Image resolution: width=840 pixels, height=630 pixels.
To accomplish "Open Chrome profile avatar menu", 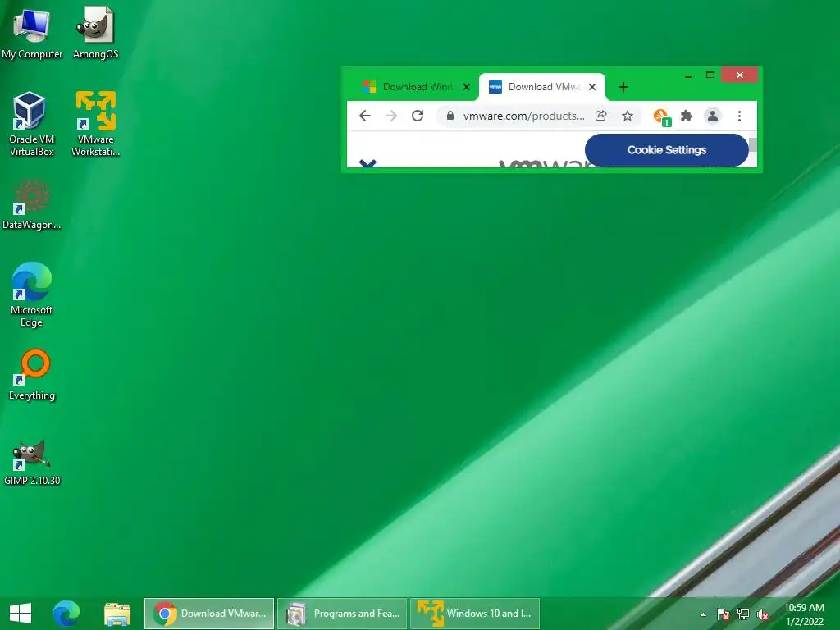I will tap(713, 116).
